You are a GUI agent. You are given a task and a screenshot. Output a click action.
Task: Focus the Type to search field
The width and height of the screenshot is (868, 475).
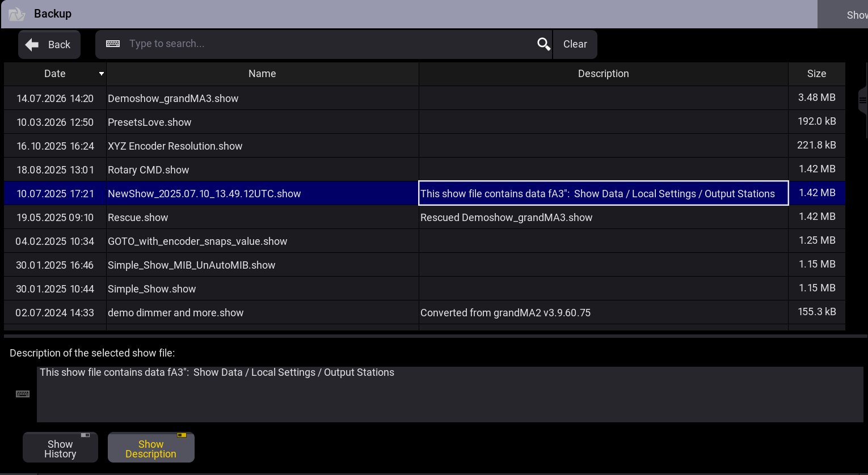(x=323, y=44)
